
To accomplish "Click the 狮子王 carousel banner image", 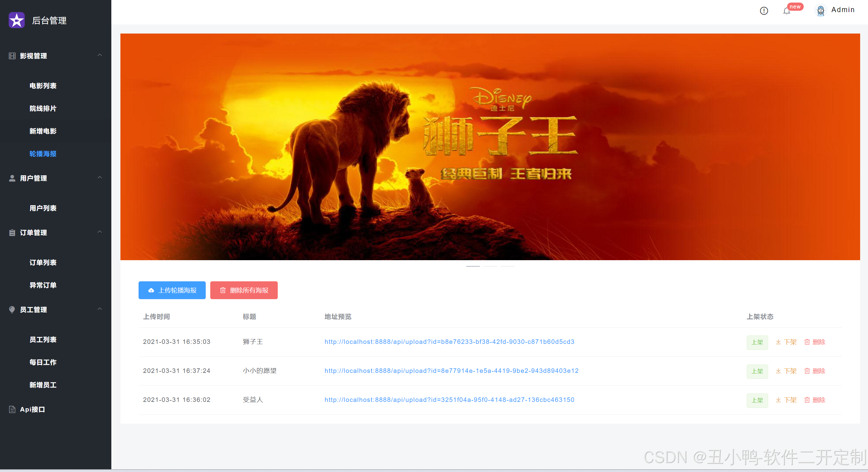I will point(490,147).
